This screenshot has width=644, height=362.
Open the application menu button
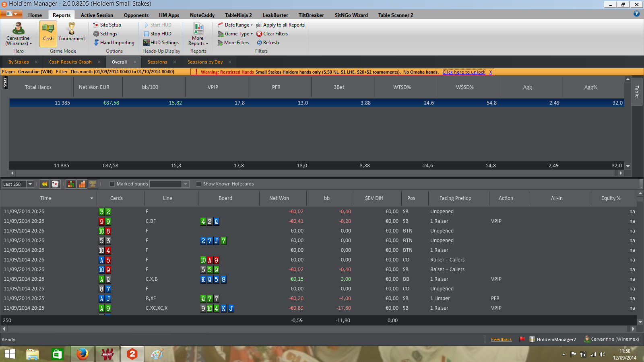[x=11, y=14]
